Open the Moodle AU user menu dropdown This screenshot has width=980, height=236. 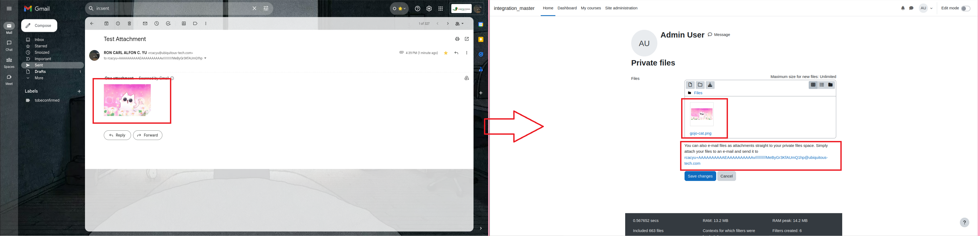(x=926, y=8)
